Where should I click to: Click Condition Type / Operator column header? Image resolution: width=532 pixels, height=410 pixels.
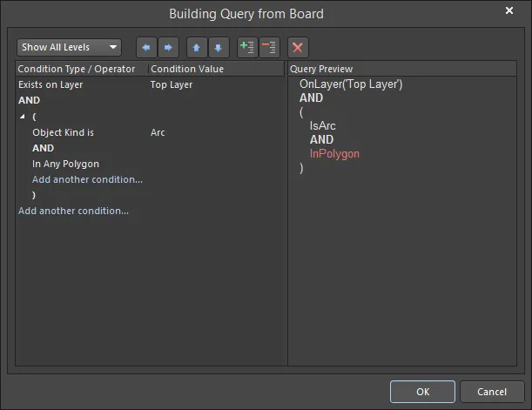pos(82,69)
